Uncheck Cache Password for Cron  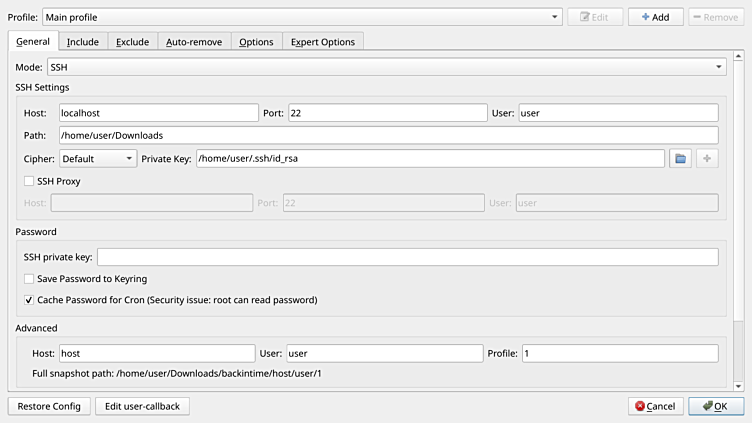coord(29,299)
